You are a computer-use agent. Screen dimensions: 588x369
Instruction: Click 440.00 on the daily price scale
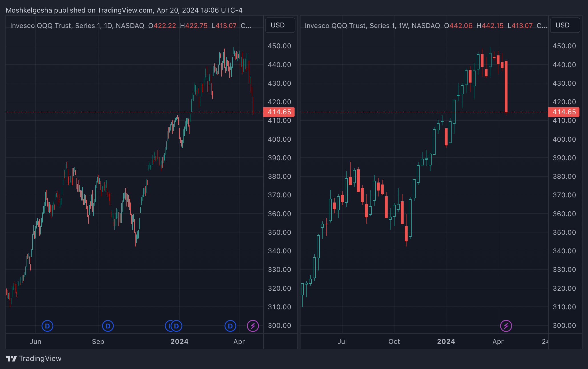click(x=279, y=65)
